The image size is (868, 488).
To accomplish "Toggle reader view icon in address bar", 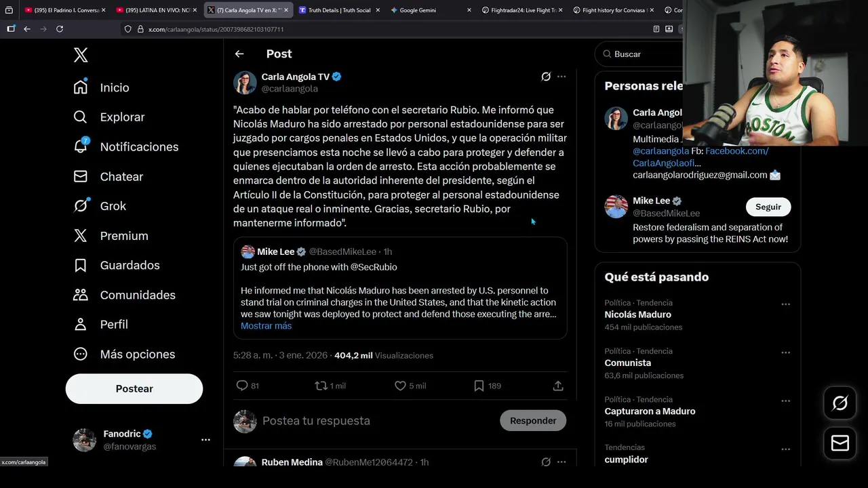I will point(656,29).
